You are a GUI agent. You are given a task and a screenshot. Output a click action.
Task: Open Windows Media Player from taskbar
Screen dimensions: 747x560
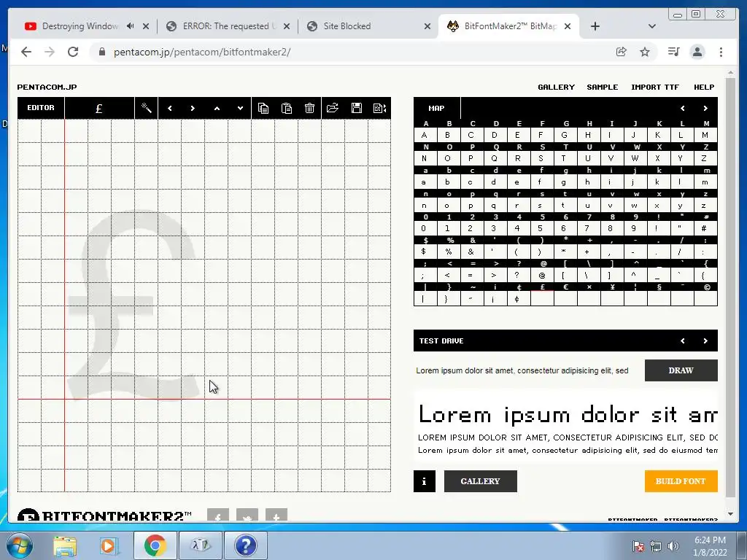pos(109,545)
